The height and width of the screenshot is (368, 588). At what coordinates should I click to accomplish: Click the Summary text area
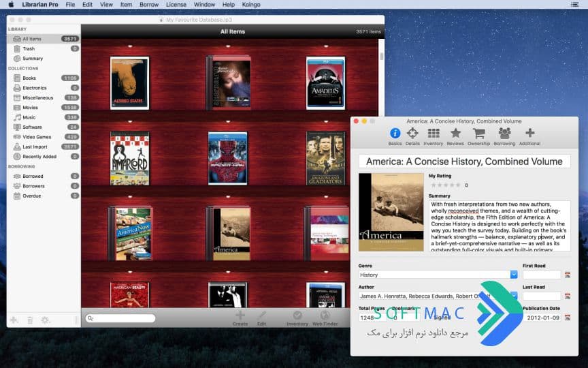500,226
